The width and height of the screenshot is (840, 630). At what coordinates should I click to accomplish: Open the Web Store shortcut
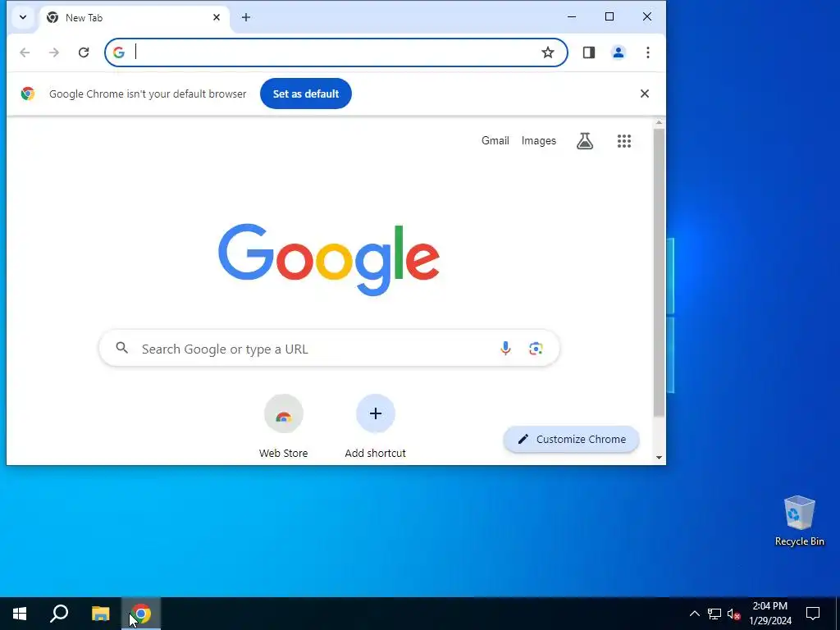tap(283, 427)
